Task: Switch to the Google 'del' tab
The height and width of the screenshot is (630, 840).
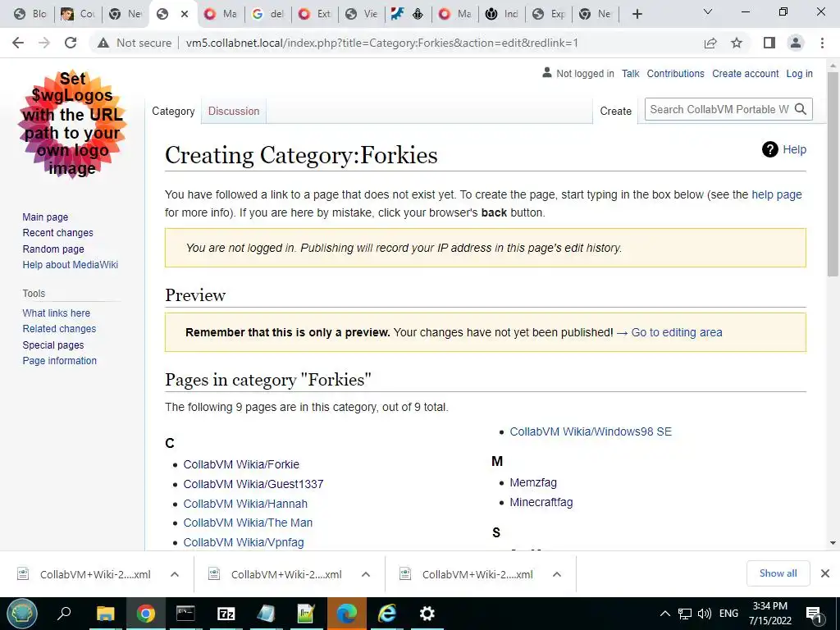Action: pyautogui.click(x=268, y=14)
